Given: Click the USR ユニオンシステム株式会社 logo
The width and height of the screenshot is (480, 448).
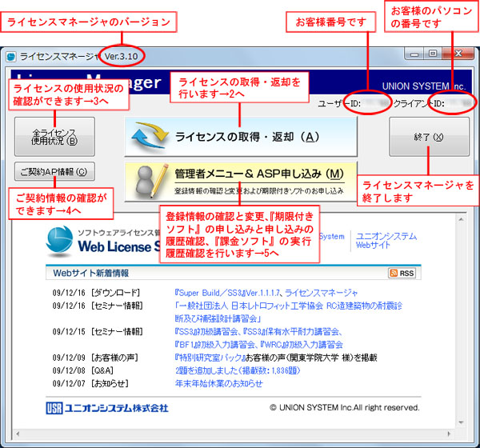Looking at the screenshot, I should point(107,408).
